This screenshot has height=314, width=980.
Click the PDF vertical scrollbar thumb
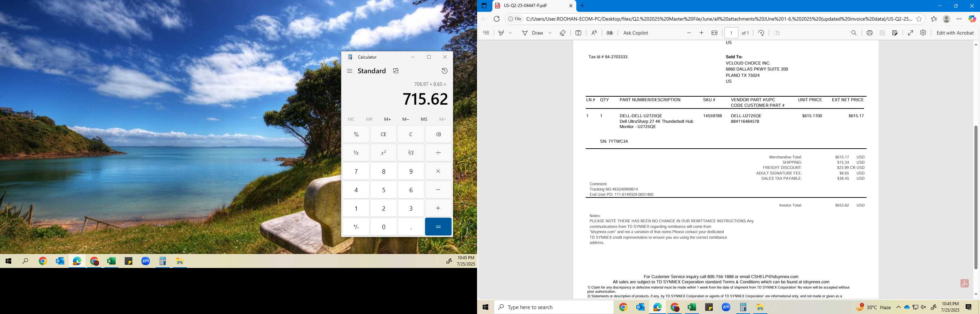point(976,197)
